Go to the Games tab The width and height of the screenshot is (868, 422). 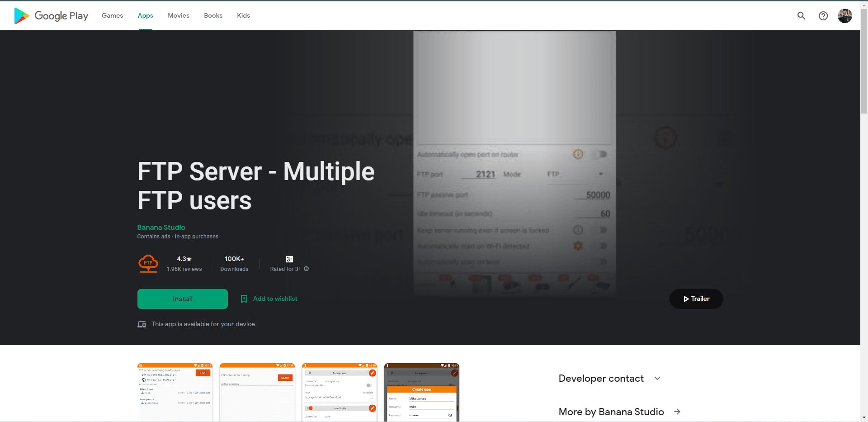pyautogui.click(x=112, y=15)
